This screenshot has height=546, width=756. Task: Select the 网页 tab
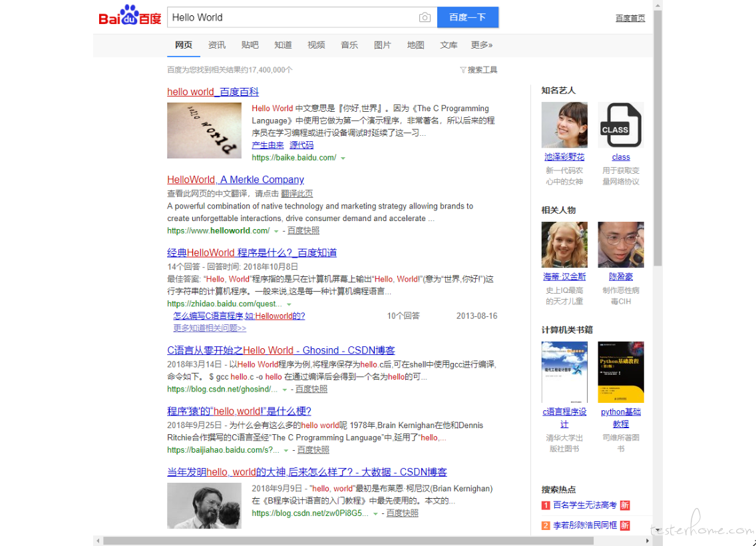184,45
